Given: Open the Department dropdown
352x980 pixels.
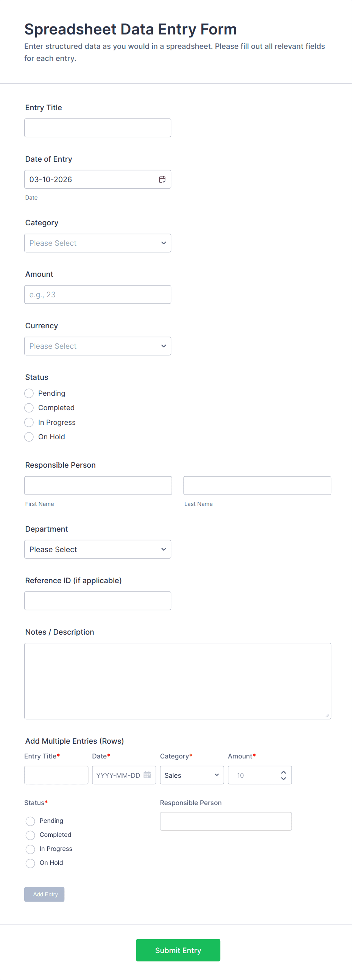Looking at the screenshot, I should (98, 549).
